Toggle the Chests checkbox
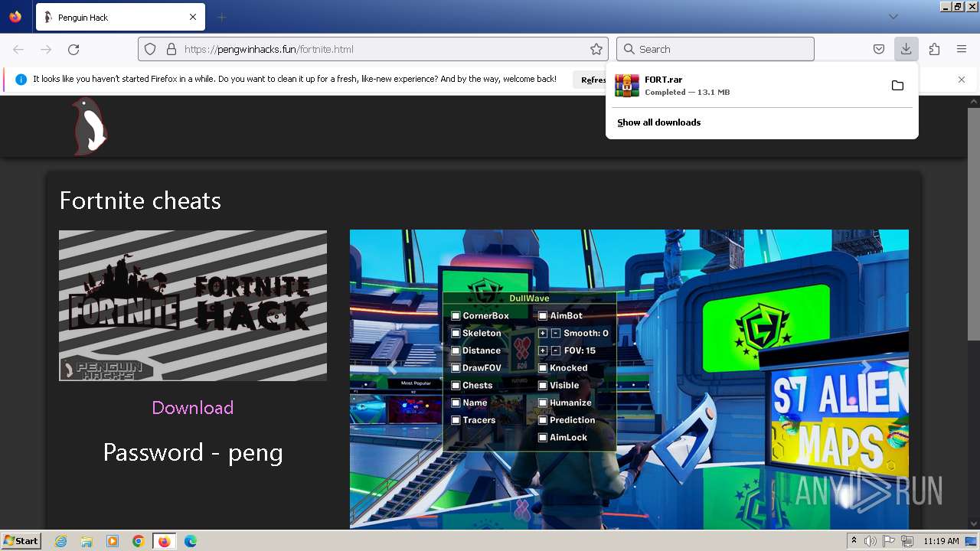Image resolution: width=980 pixels, height=551 pixels. click(x=456, y=385)
